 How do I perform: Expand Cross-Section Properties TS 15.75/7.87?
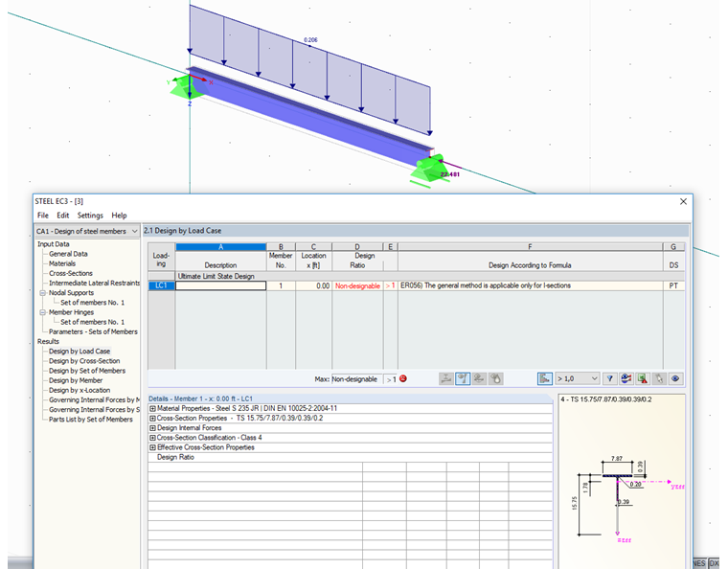click(152, 419)
